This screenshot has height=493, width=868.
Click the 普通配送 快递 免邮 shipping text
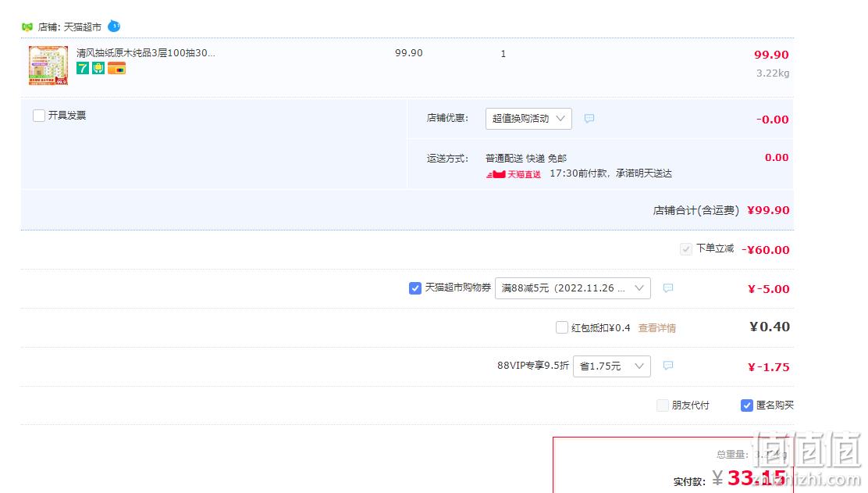(526, 159)
